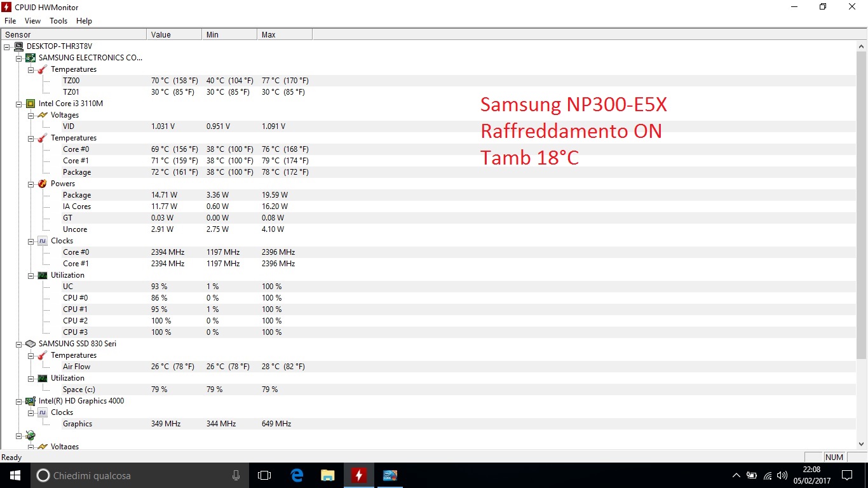Open Microsoft Edge from the taskbar
The width and height of the screenshot is (868, 488).
click(x=297, y=475)
